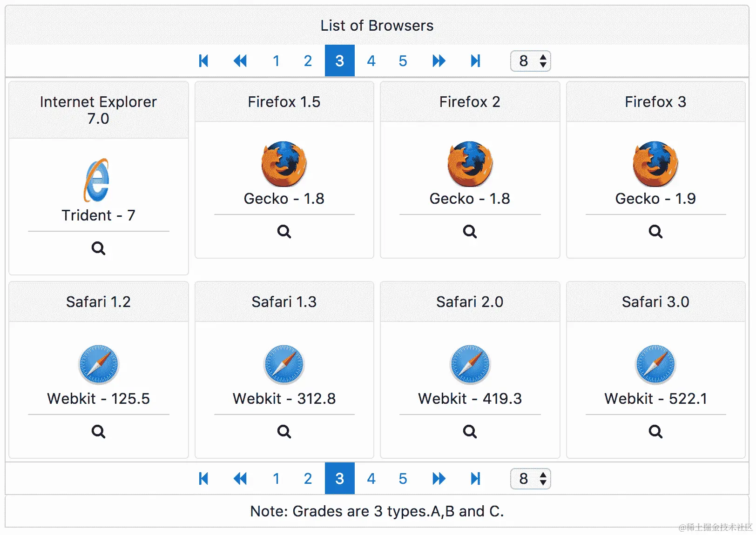Click the Firefox logo in Firefox 1.5 card
Screen dimensions: 756x535
point(284,164)
